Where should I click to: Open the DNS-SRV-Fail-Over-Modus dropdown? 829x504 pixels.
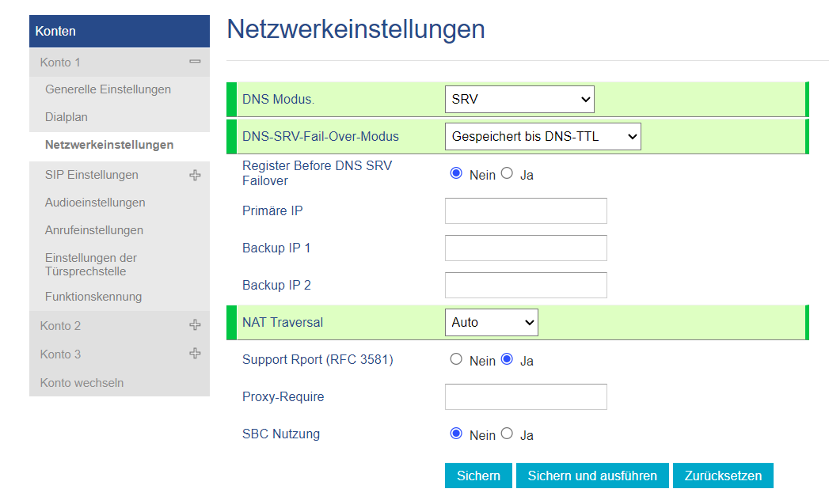coord(542,137)
